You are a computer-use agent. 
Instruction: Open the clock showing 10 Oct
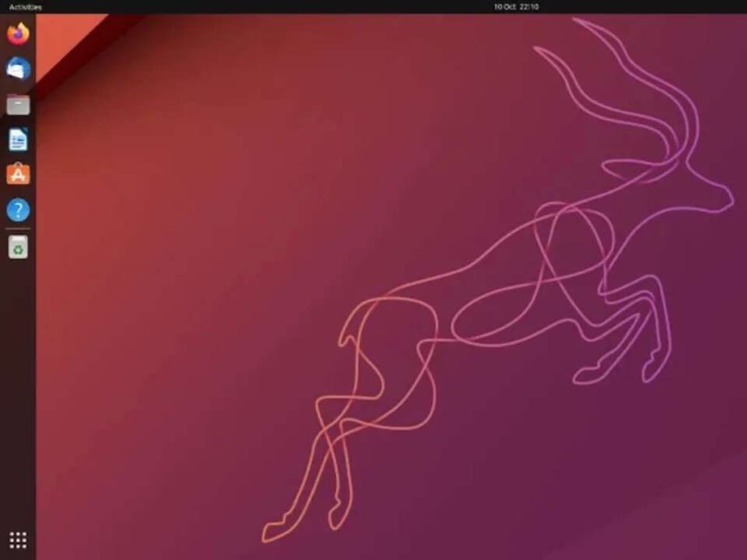(516, 6)
